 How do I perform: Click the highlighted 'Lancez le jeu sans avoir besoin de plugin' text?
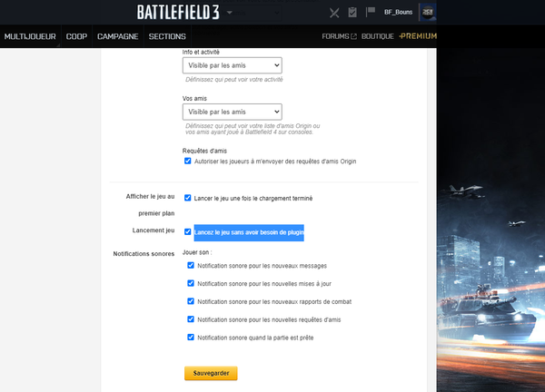pyautogui.click(x=249, y=232)
